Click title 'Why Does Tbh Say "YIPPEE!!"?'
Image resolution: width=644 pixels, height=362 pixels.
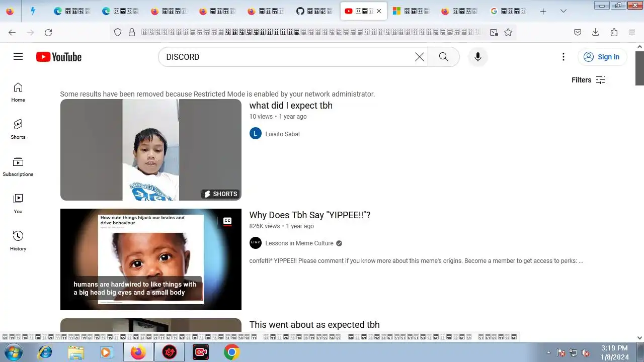coord(310,215)
